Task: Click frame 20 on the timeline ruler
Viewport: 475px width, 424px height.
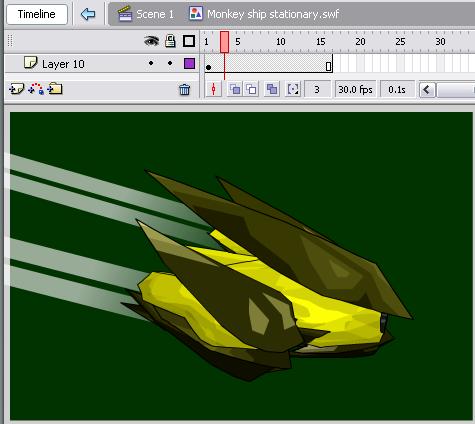Action: pyautogui.click(x=360, y=42)
